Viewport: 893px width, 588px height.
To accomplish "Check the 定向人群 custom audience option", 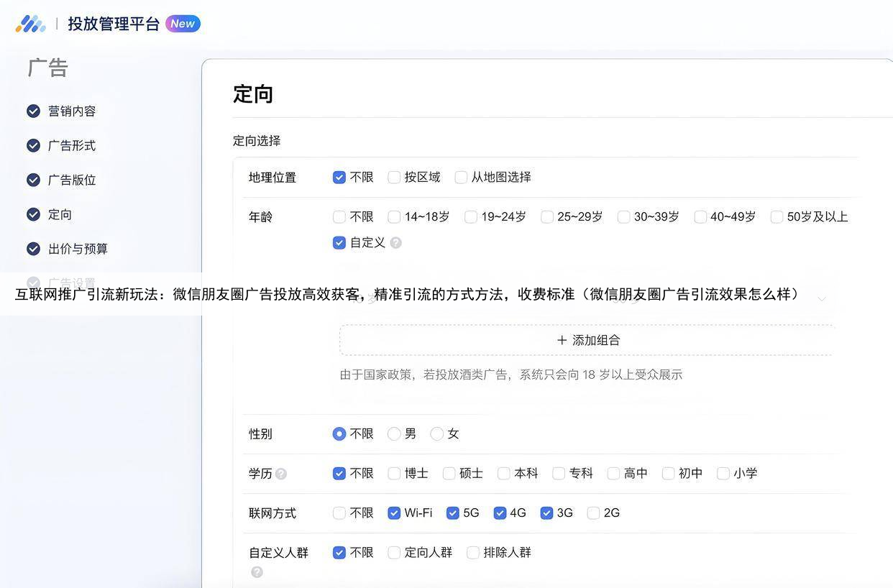I will pos(394,553).
